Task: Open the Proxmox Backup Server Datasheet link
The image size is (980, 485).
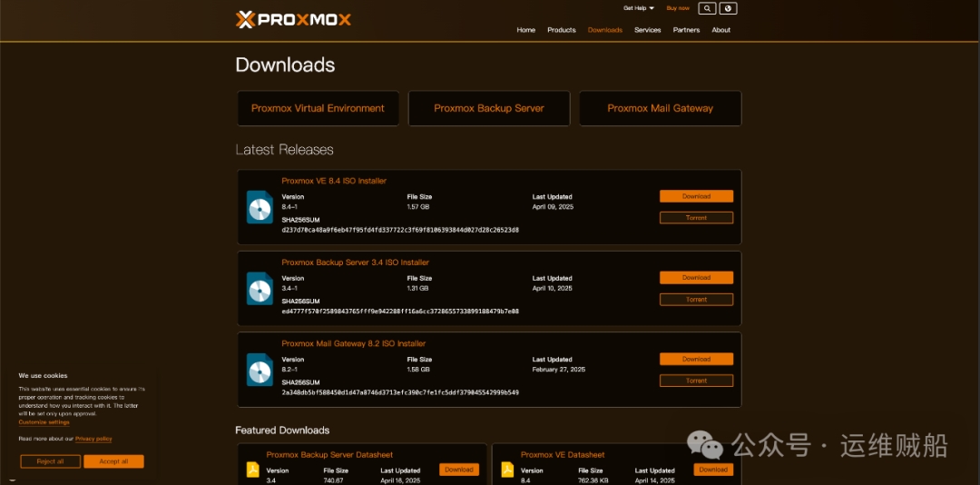Action: click(x=329, y=455)
